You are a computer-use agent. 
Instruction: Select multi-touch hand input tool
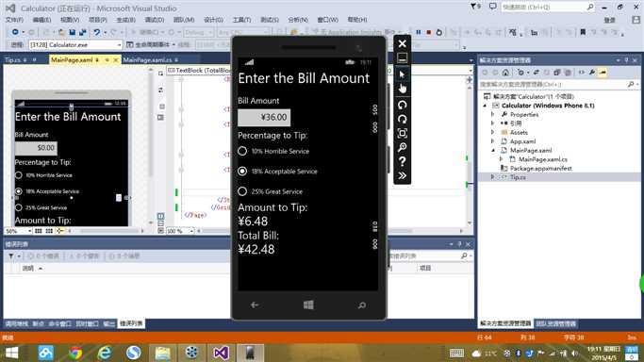(402, 89)
